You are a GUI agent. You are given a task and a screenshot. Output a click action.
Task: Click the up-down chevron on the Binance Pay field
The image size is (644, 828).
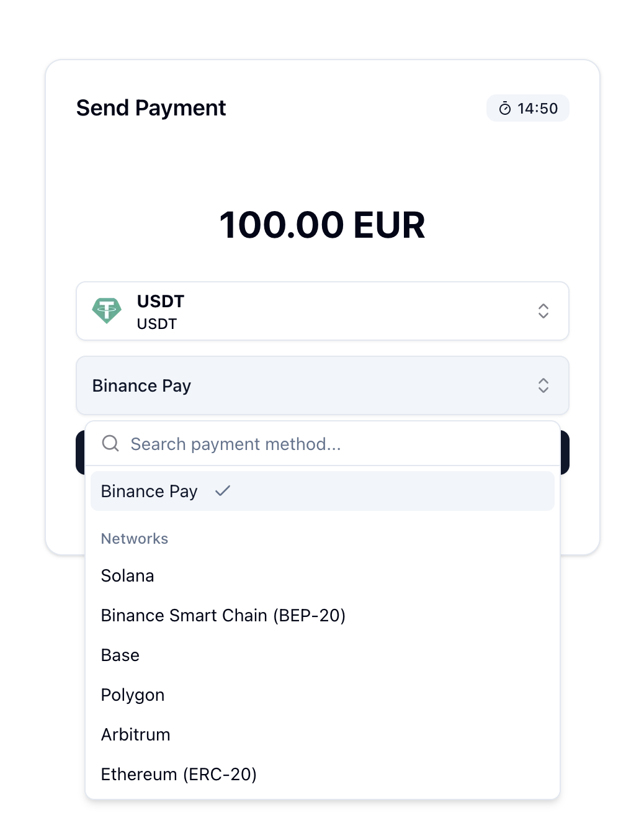543,385
